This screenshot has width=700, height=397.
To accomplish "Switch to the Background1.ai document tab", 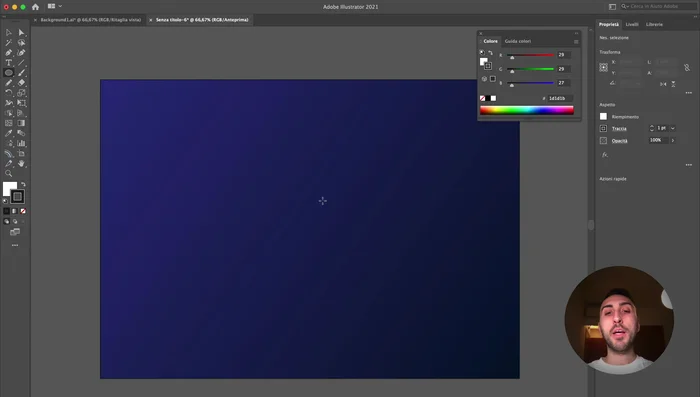I will 91,20.
